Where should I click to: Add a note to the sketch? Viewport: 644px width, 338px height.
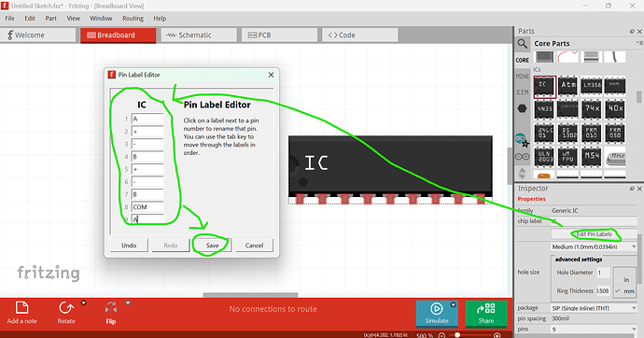pyautogui.click(x=21, y=313)
